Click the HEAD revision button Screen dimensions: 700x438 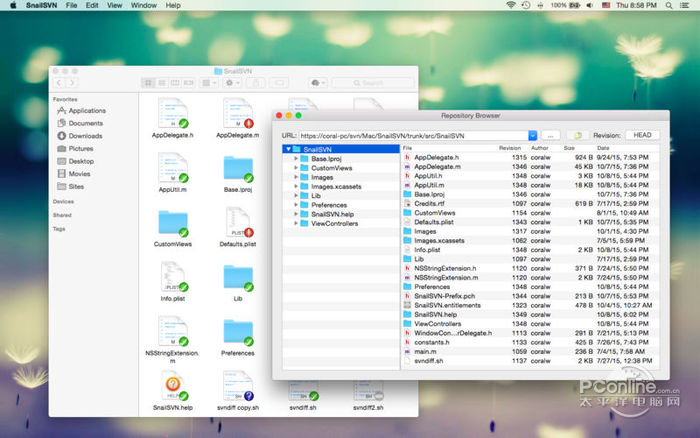pos(642,135)
